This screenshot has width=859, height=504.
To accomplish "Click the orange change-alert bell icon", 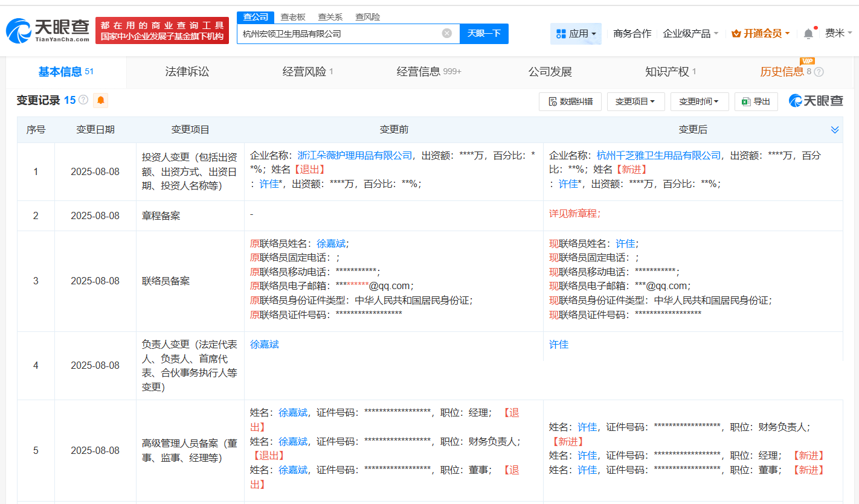I will coord(101,100).
